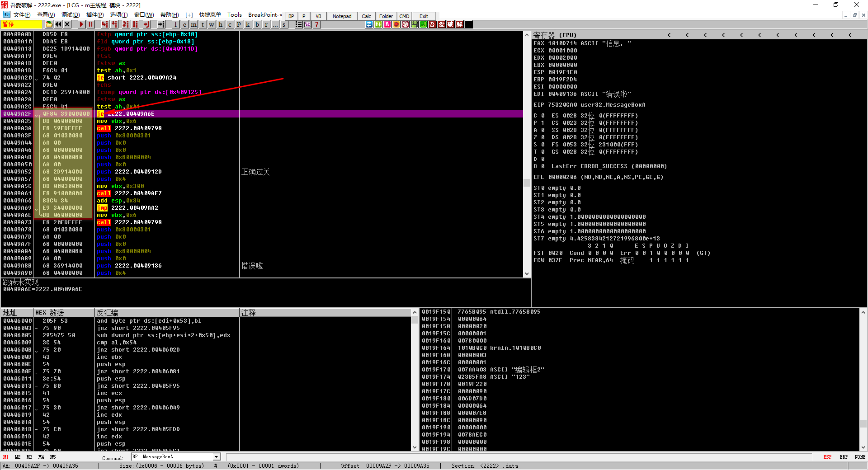Open the 文件(F) menu

tap(22, 15)
